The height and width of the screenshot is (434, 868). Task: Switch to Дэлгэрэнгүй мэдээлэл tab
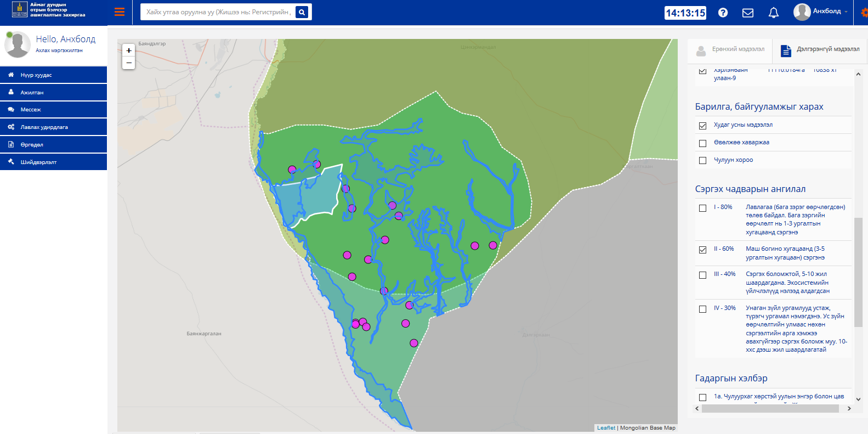click(x=820, y=50)
